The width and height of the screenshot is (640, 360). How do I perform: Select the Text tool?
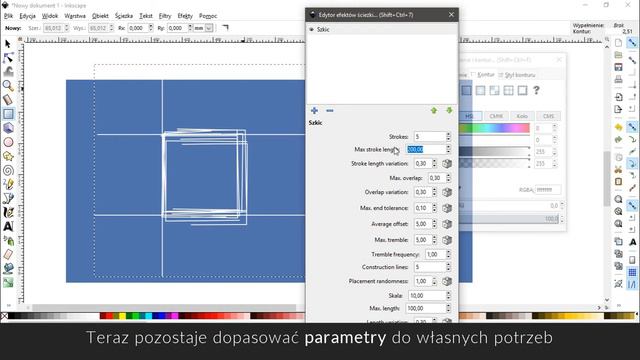[8, 226]
